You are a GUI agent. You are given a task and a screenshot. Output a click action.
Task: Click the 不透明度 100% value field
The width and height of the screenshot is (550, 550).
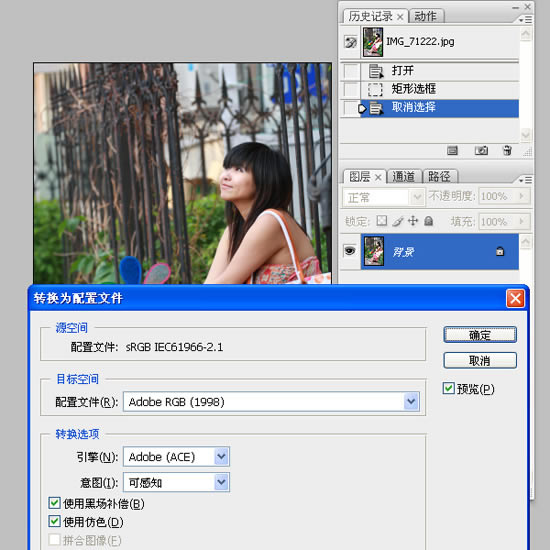point(497,196)
